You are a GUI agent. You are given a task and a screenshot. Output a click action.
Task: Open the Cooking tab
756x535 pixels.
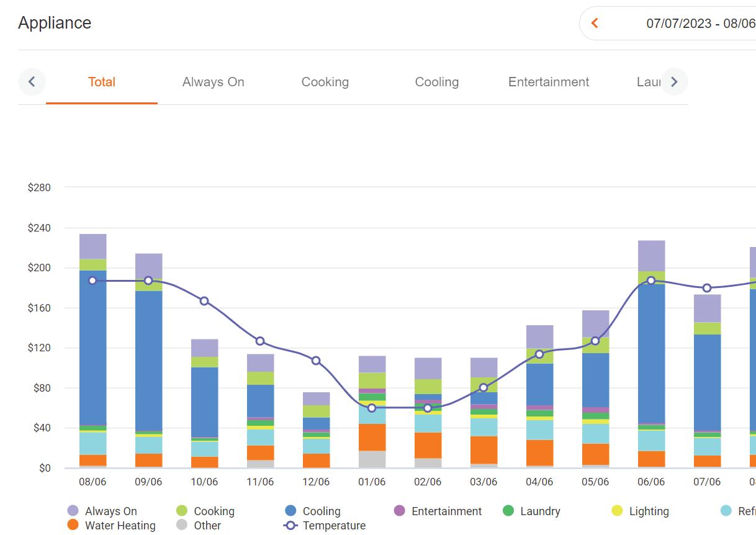coord(325,82)
